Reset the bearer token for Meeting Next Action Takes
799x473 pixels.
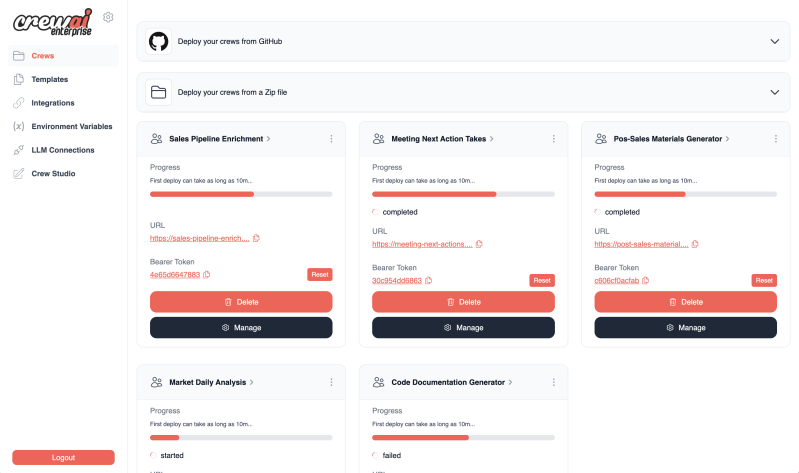(x=542, y=280)
